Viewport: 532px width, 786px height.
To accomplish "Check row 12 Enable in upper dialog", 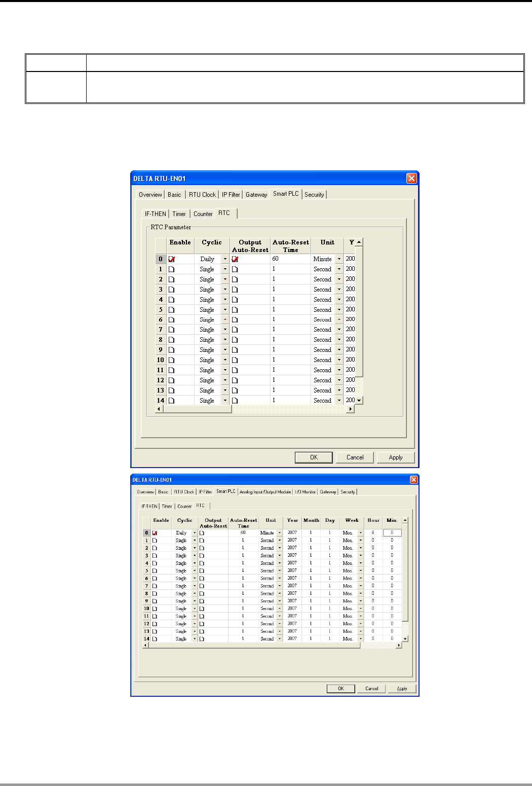I will pyautogui.click(x=171, y=380).
